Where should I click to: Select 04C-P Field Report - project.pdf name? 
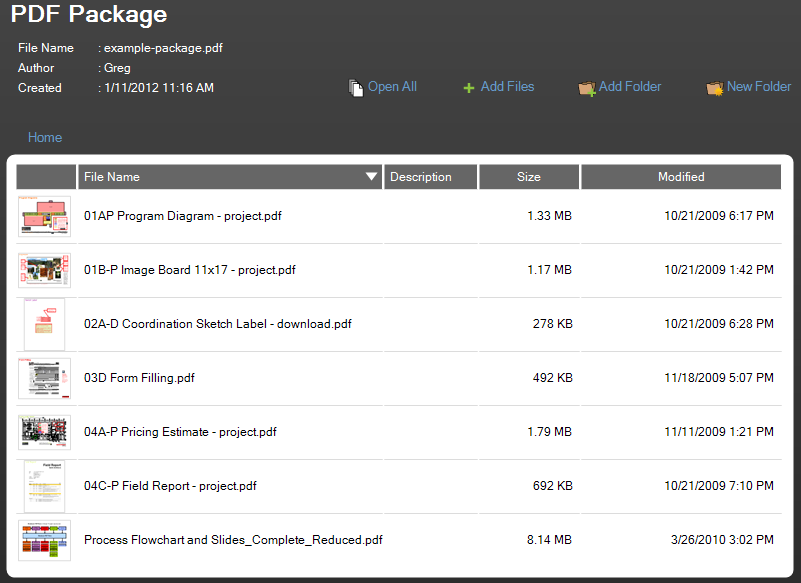click(170, 486)
